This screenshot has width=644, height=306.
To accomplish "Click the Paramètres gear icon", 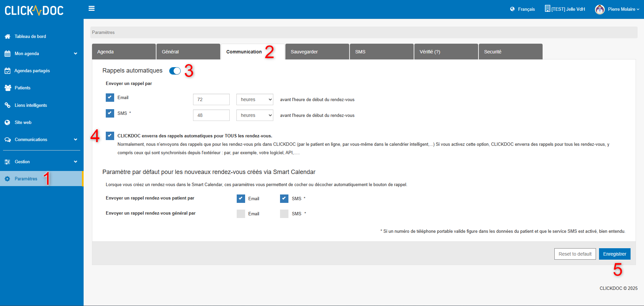I will click(x=7, y=179).
